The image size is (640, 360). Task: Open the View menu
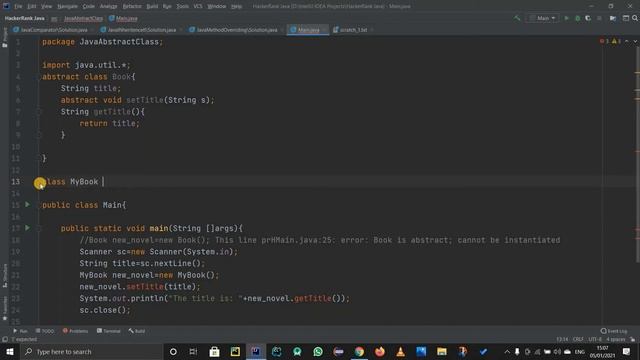(x=47, y=6)
